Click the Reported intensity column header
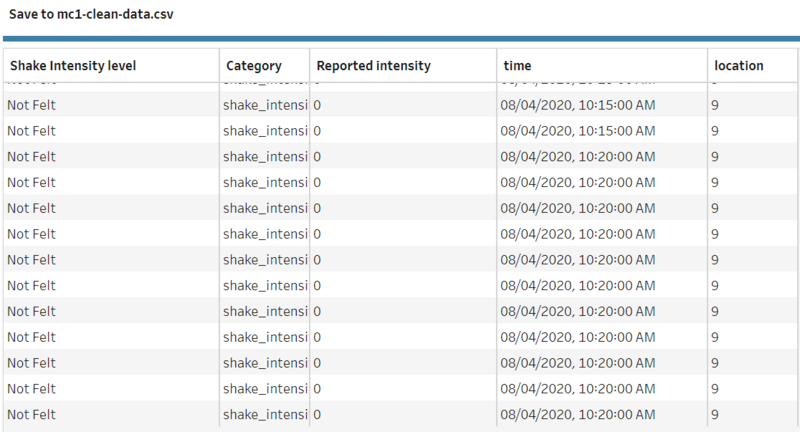Viewport: 800px width, 432px height. [403, 65]
